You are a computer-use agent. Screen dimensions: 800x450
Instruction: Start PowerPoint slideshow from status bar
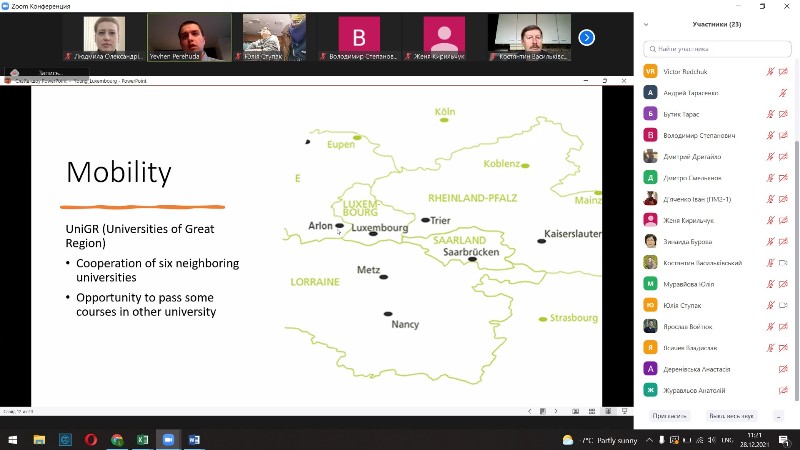[x=624, y=411]
